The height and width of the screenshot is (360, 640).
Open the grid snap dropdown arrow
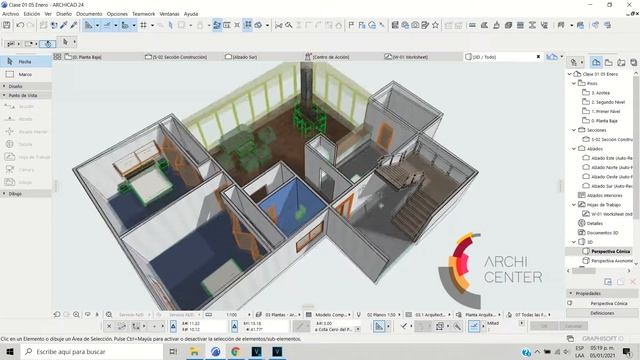pos(152,25)
